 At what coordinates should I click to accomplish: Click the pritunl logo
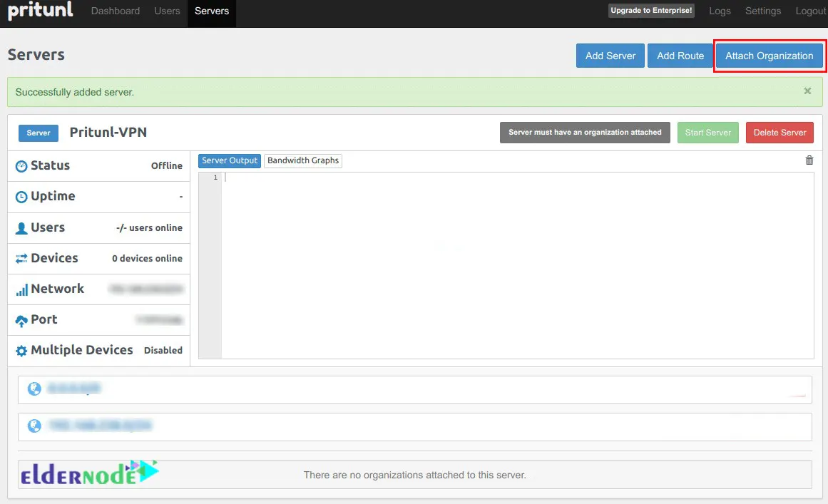click(x=39, y=11)
